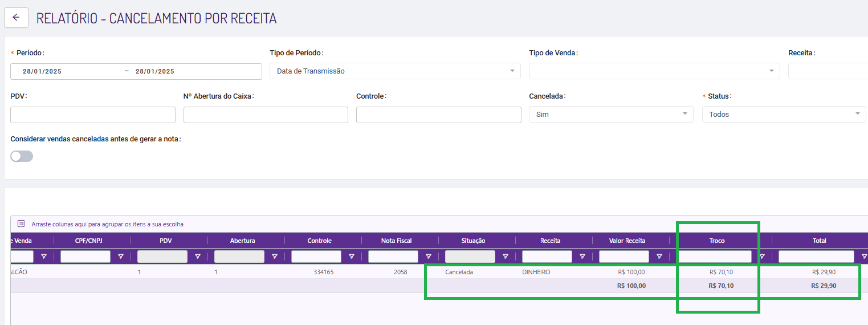Click the period start date field

[x=42, y=71]
